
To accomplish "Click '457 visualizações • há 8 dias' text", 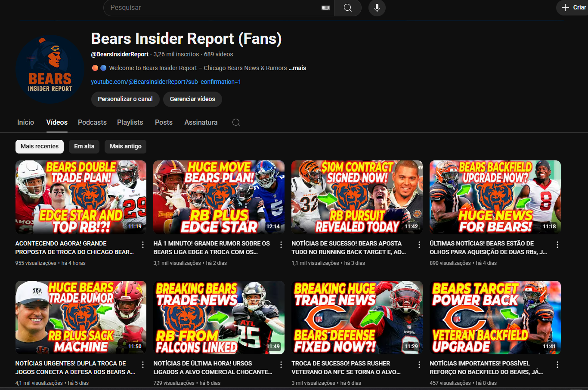I will 463,383.
